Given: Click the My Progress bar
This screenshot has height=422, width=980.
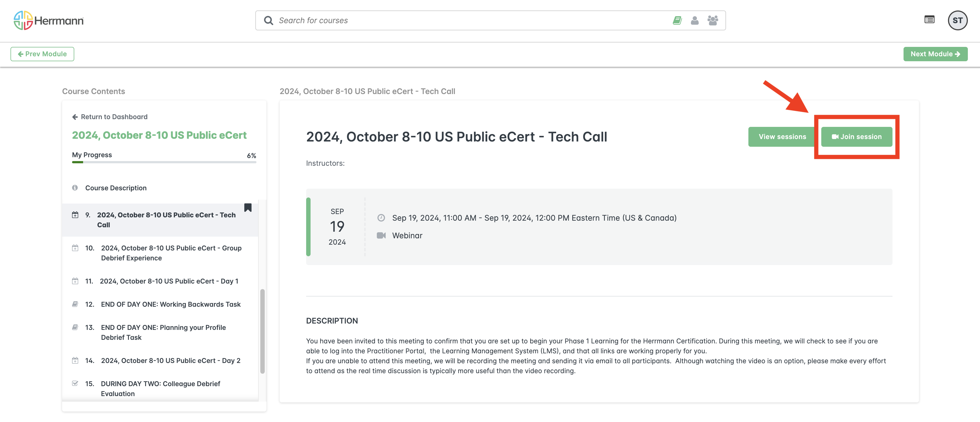Looking at the screenshot, I should tap(164, 162).
